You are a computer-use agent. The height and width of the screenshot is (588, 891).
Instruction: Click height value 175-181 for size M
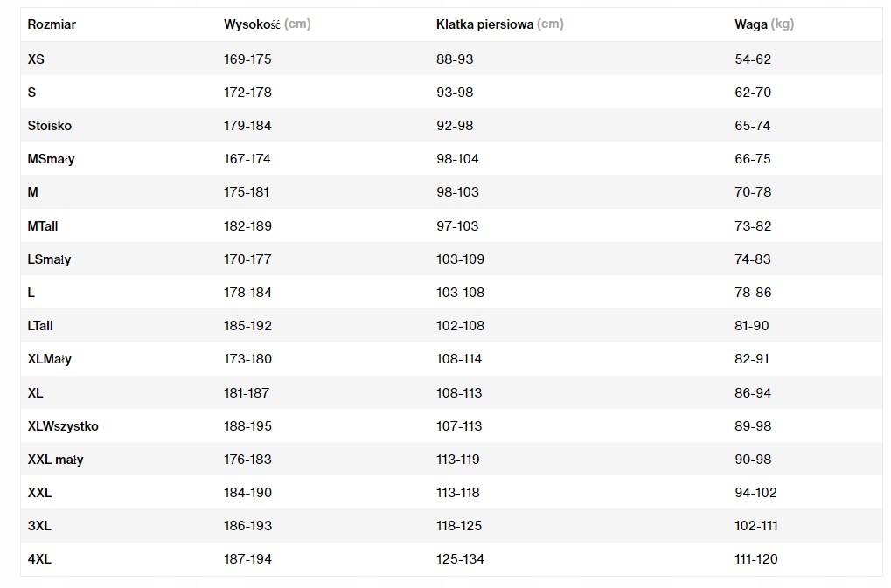(247, 192)
